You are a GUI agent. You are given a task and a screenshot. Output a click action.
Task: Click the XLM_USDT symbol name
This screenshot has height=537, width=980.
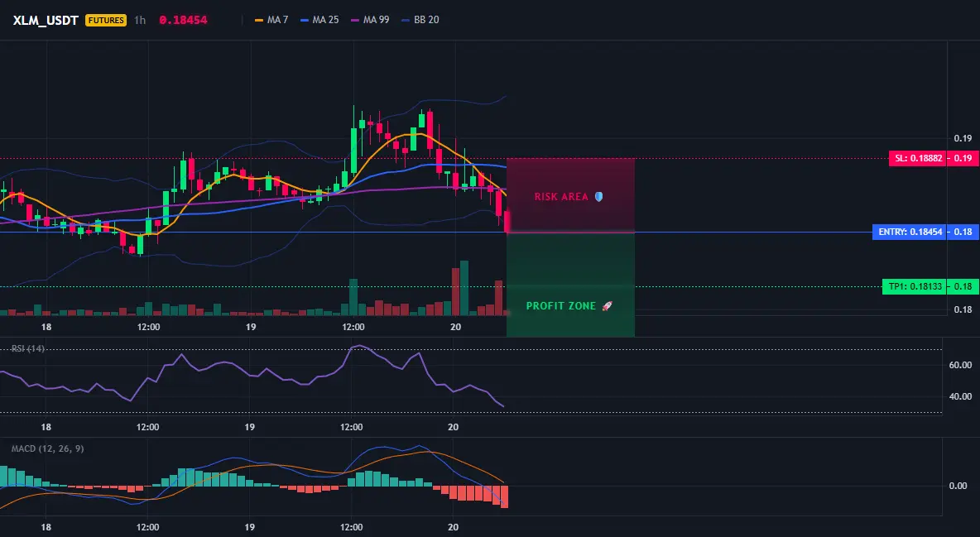coord(46,20)
